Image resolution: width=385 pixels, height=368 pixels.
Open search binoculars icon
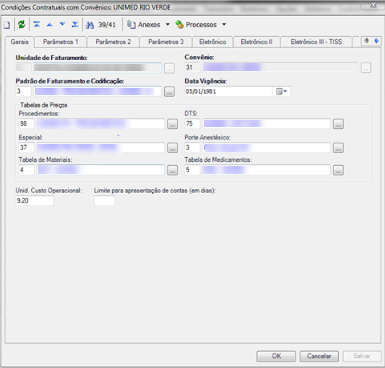coord(90,25)
